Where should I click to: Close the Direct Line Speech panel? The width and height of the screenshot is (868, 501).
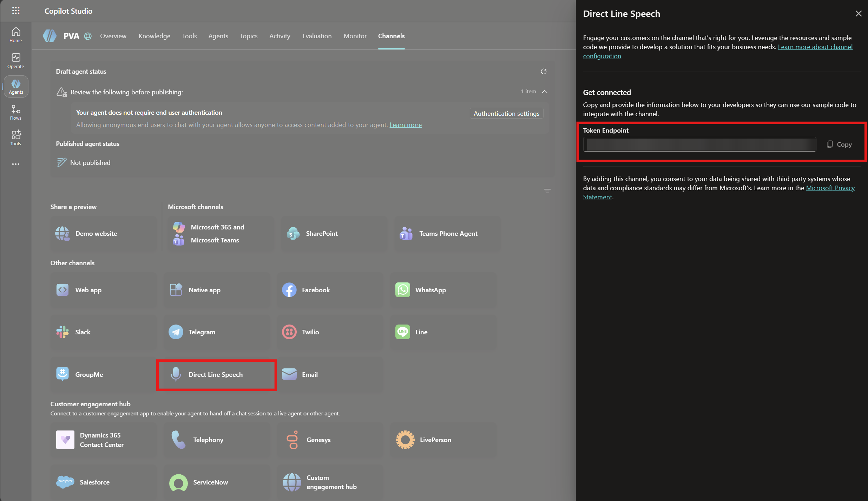pyautogui.click(x=859, y=14)
